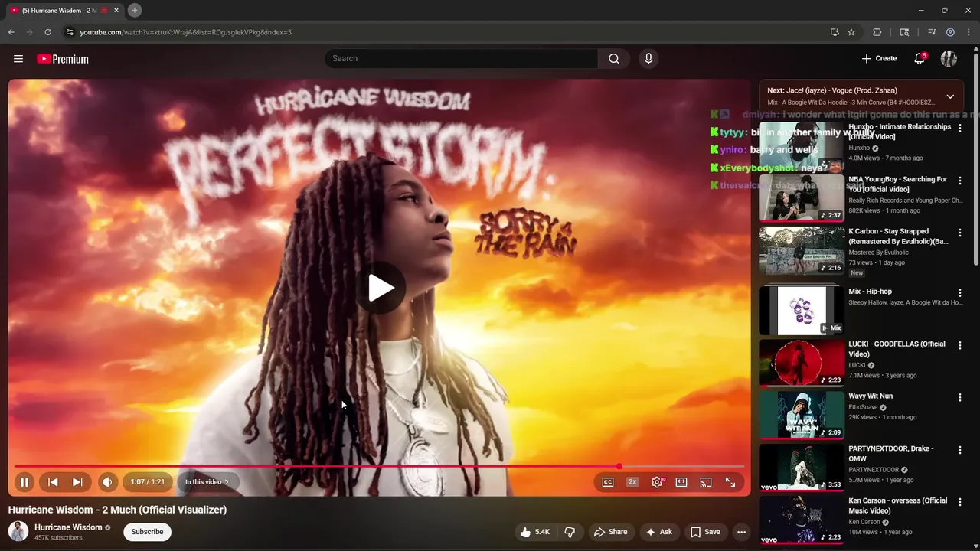Install app icon in address bar
Screen dimensions: 980x551
pos(835,32)
